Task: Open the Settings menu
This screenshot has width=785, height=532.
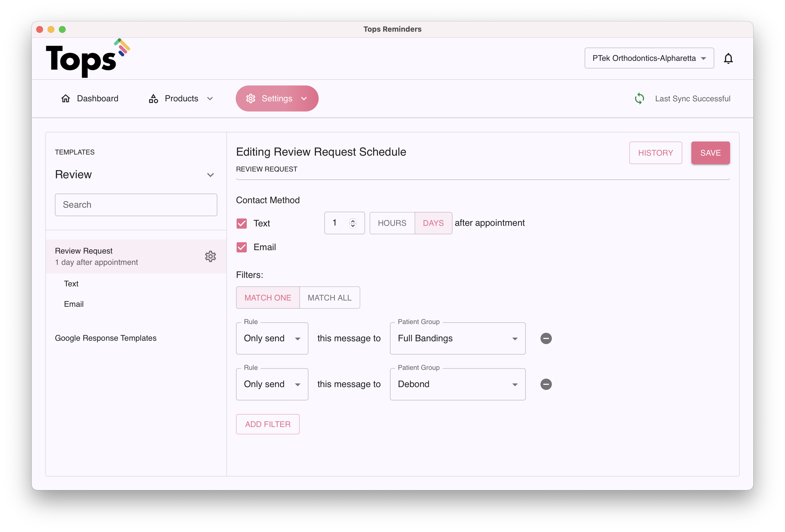Action: pos(277,99)
